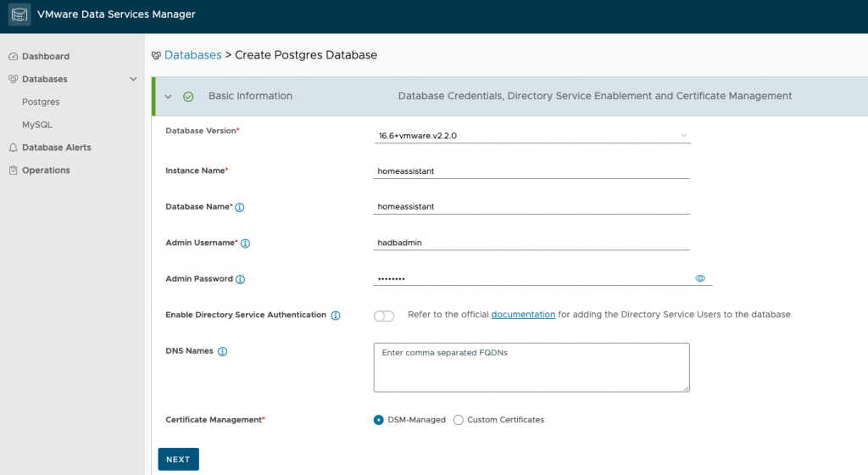
Task: Collapse the Basic Information section chevron
Action: [169, 97]
